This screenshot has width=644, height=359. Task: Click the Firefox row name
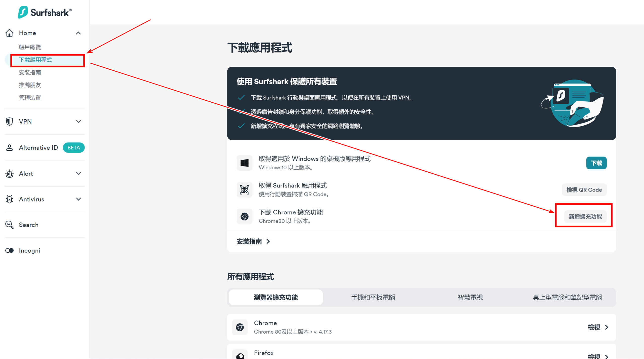coord(264,353)
